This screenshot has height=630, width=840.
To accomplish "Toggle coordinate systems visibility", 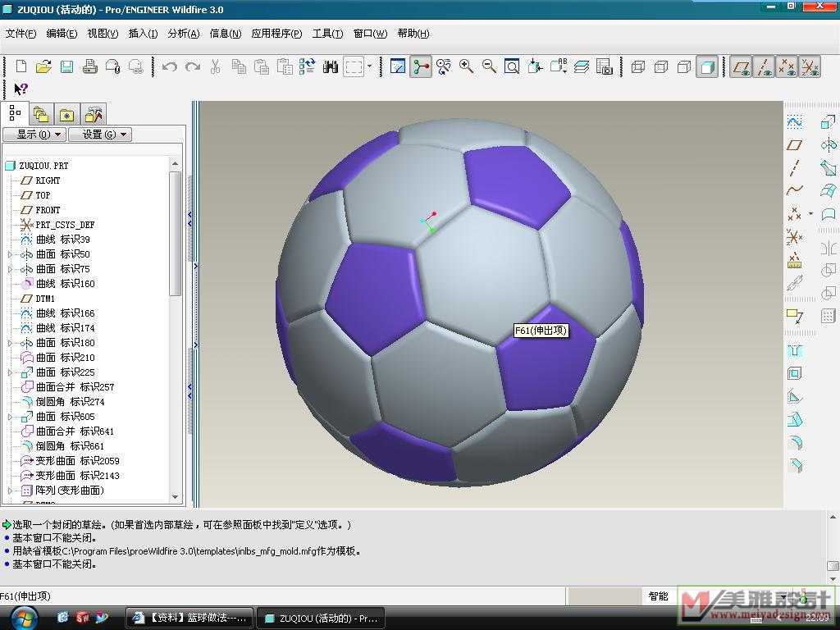I will pyautogui.click(x=810, y=67).
